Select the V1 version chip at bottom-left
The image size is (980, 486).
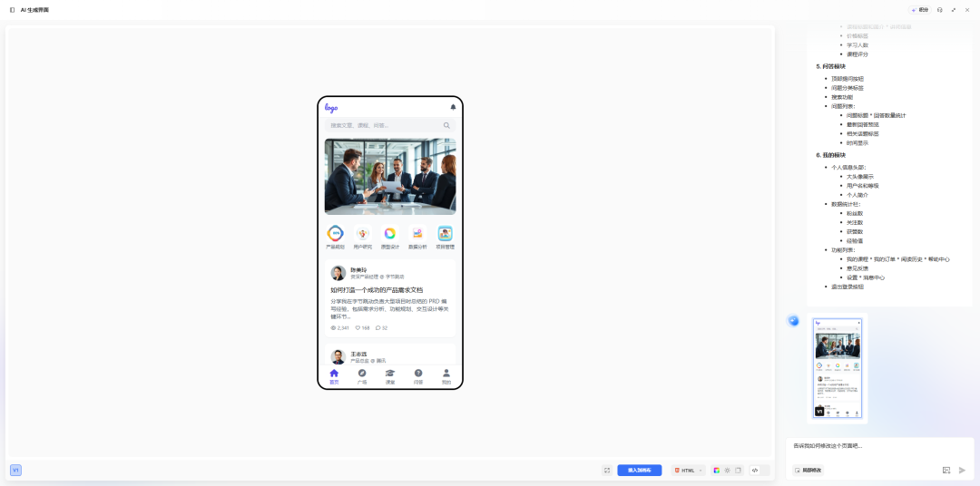15,470
